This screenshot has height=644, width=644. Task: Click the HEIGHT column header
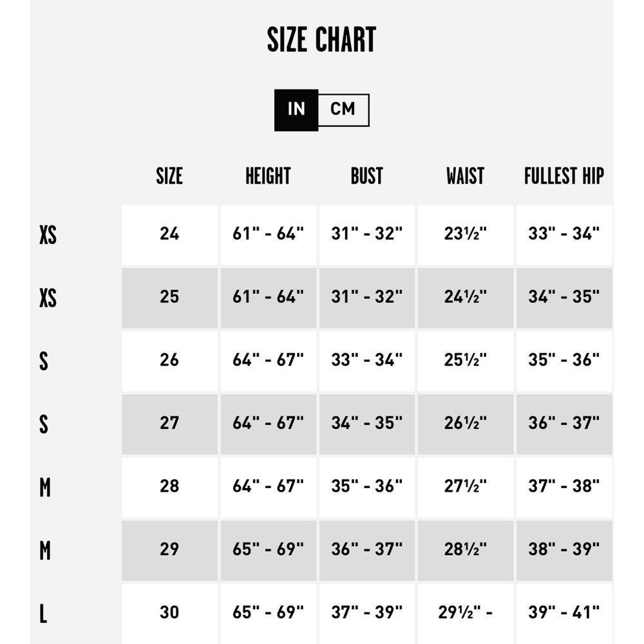(x=268, y=176)
